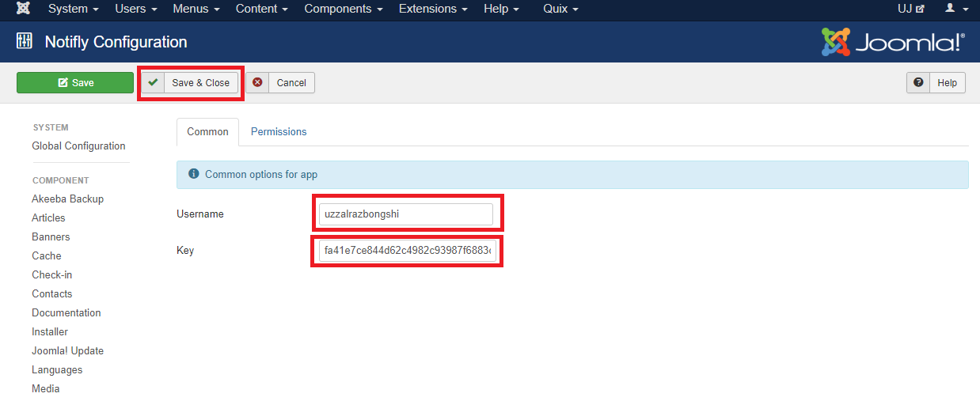Click the Username input field

[405, 214]
